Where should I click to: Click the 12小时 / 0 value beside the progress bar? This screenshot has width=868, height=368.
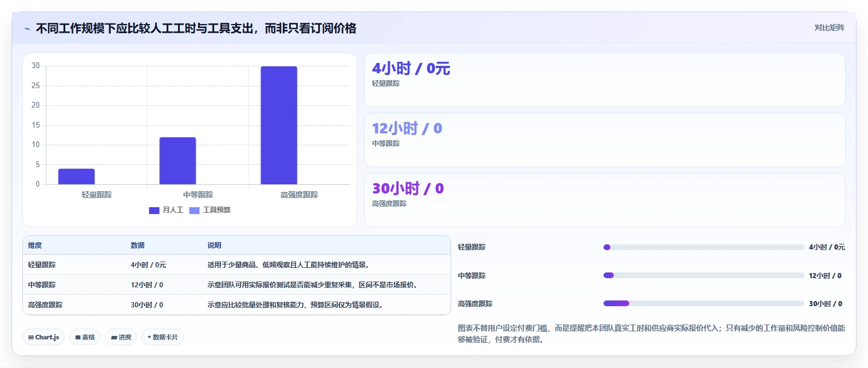[x=825, y=275]
